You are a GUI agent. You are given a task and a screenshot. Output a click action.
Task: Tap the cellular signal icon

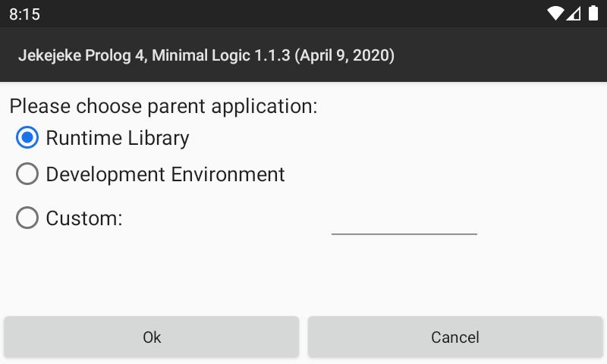pyautogui.click(x=574, y=14)
